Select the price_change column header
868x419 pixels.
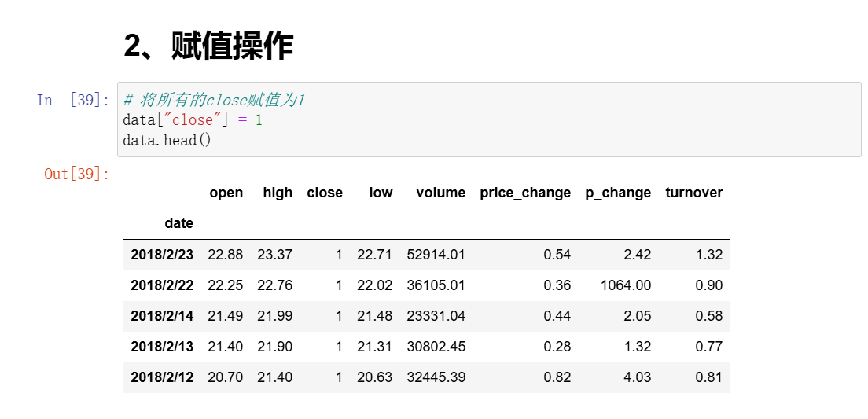click(525, 193)
